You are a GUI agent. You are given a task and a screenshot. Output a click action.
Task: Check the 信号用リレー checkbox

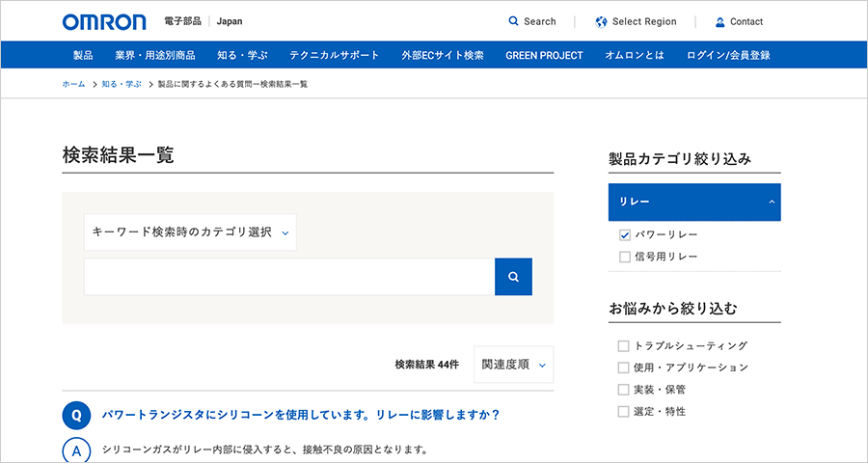click(624, 258)
